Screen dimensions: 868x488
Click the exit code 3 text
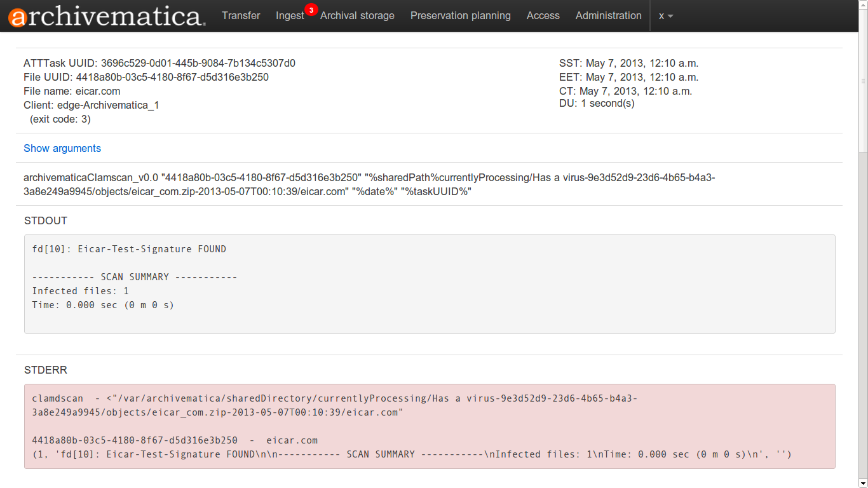point(60,119)
